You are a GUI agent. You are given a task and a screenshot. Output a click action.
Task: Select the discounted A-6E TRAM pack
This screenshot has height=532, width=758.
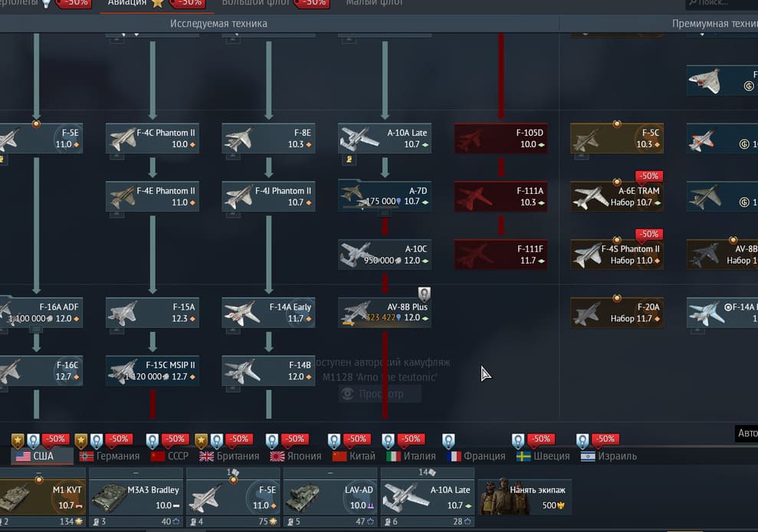pos(616,196)
